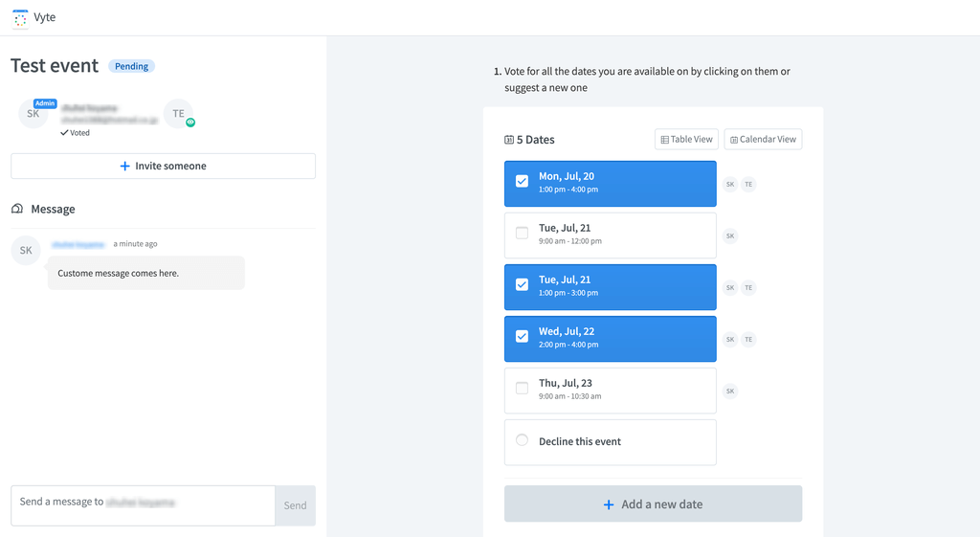The width and height of the screenshot is (980, 537).
Task: Click the Test event title
Action: pyautogui.click(x=55, y=66)
